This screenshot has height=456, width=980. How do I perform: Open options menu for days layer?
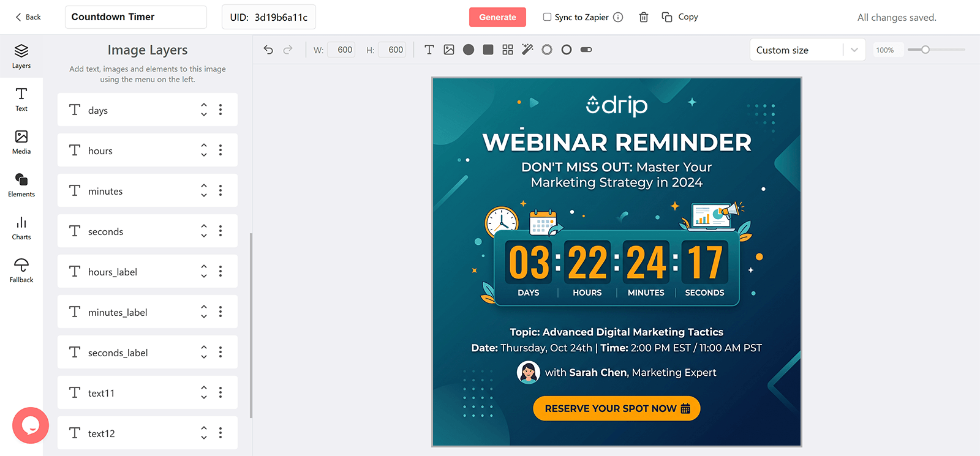pos(221,110)
